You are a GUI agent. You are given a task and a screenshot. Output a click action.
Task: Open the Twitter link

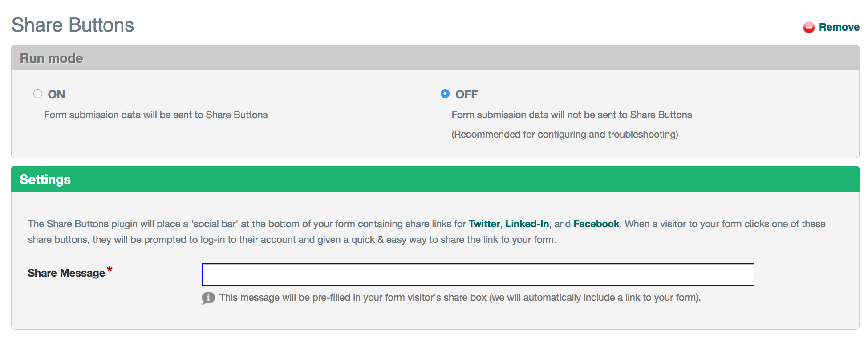click(484, 224)
